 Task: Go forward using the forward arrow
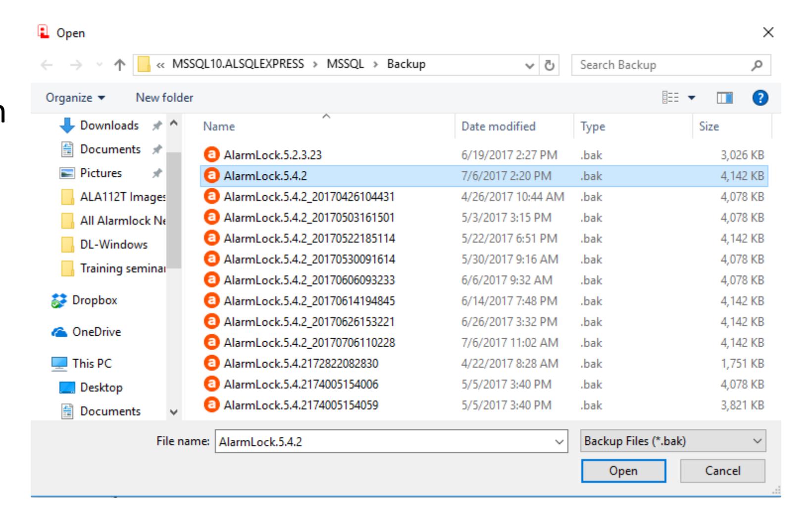point(76,65)
